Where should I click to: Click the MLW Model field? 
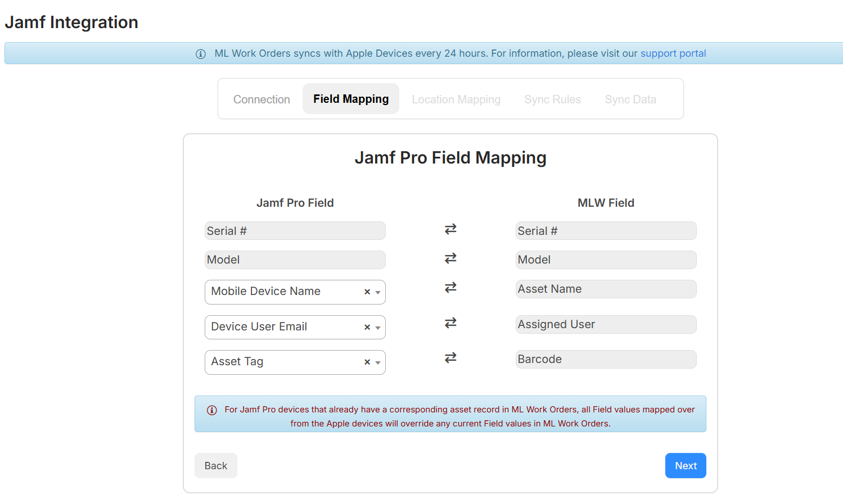click(x=606, y=260)
